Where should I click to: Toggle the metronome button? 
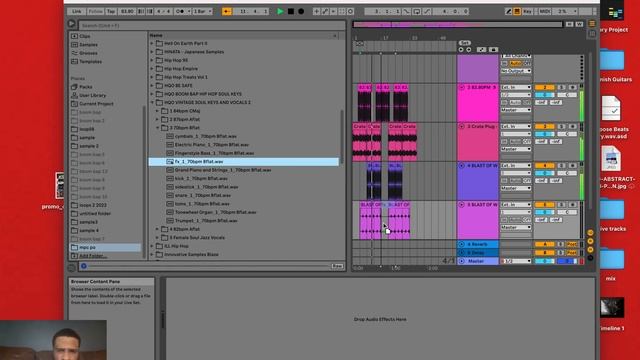pos(180,11)
